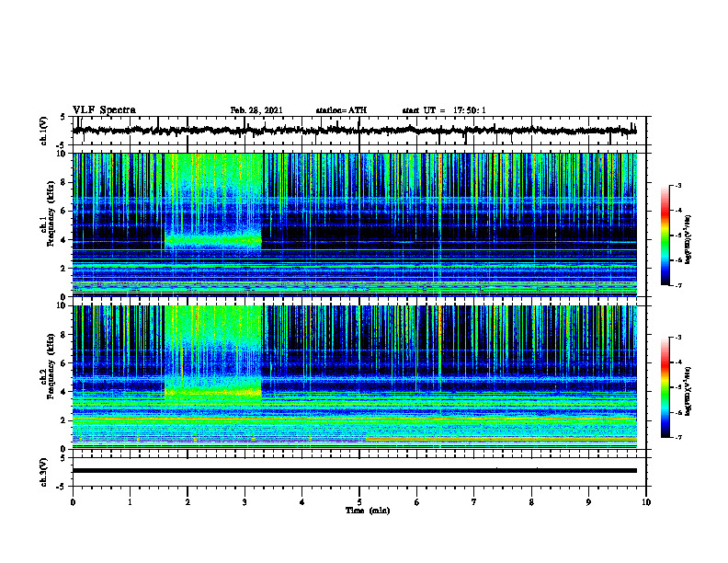Select the date text "Feb. 28, 2021"

pyautogui.click(x=256, y=110)
